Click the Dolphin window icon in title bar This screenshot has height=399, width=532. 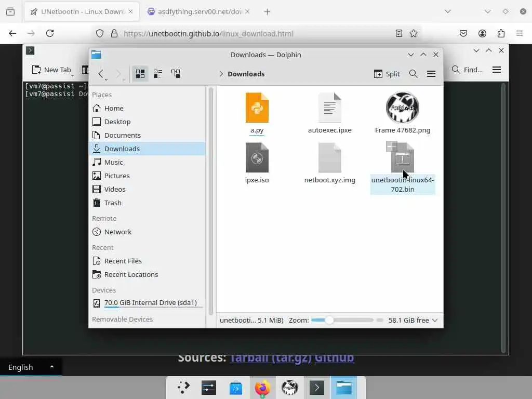[96, 55]
